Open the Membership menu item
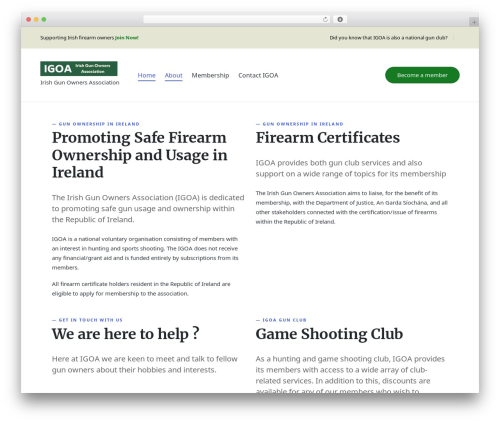This screenshot has width=500, height=423. (x=210, y=76)
